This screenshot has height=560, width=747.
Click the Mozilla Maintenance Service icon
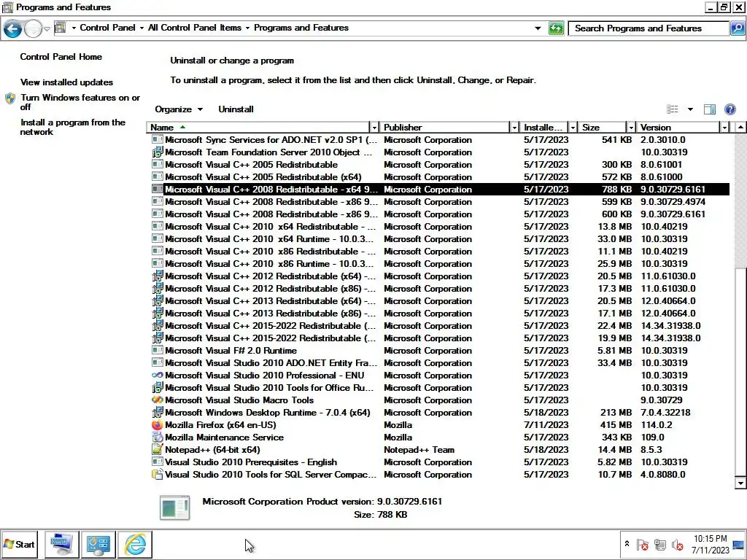pyautogui.click(x=158, y=437)
